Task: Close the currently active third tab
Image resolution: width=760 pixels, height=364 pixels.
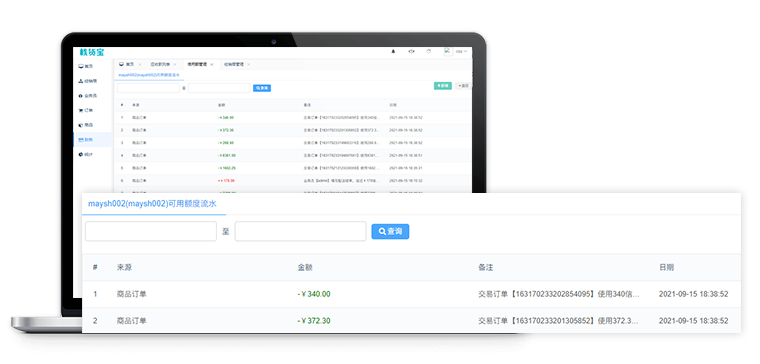Action: coord(211,64)
